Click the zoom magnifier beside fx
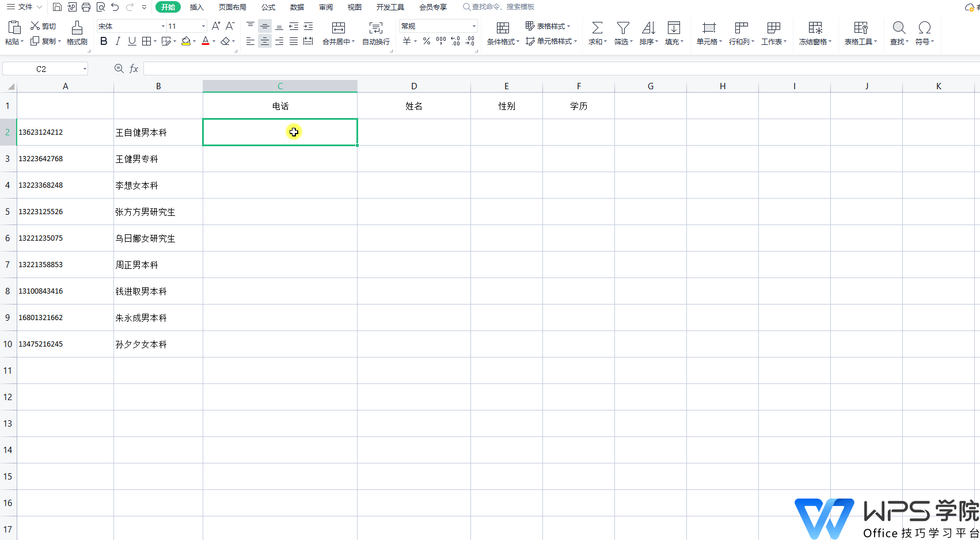Image resolution: width=980 pixels, height=540 pixels. click(119, 69)
